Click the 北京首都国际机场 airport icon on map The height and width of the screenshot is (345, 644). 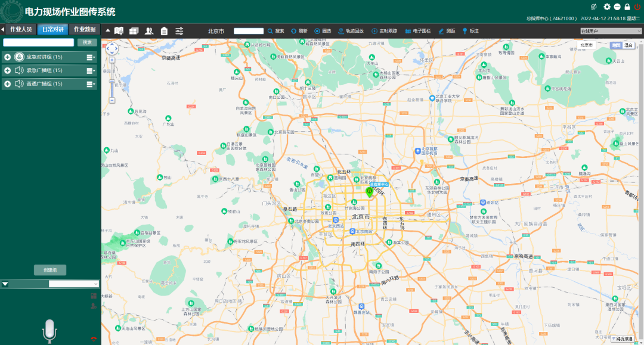(x=417, y=151)
